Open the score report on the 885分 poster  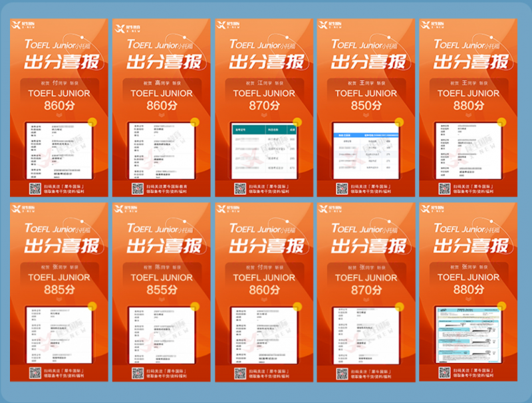click(59, 335)
